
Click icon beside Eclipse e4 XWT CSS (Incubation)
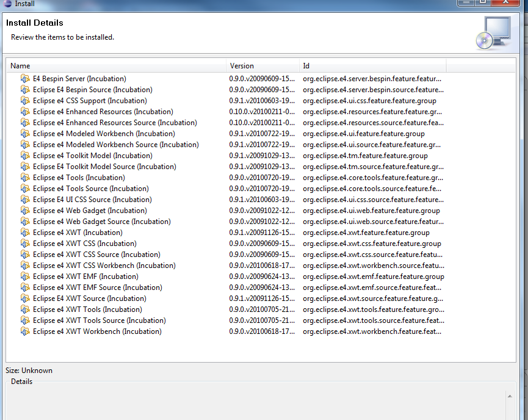point(25,244)
